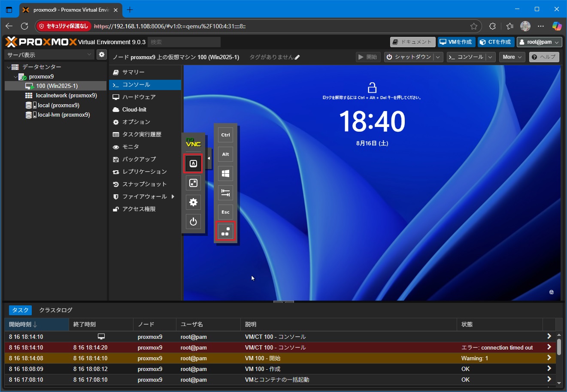Click the browser back button
This screenshot has width=567, height=392.
(x=9, y=26)
